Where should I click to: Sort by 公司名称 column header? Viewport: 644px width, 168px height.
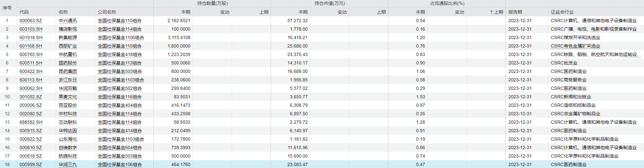[x=107, y=12]
